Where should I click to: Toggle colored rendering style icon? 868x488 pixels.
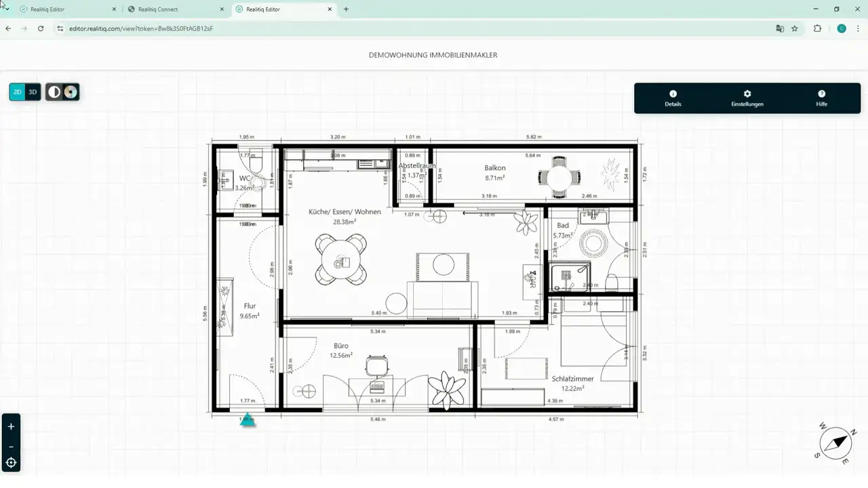(71, 92)
